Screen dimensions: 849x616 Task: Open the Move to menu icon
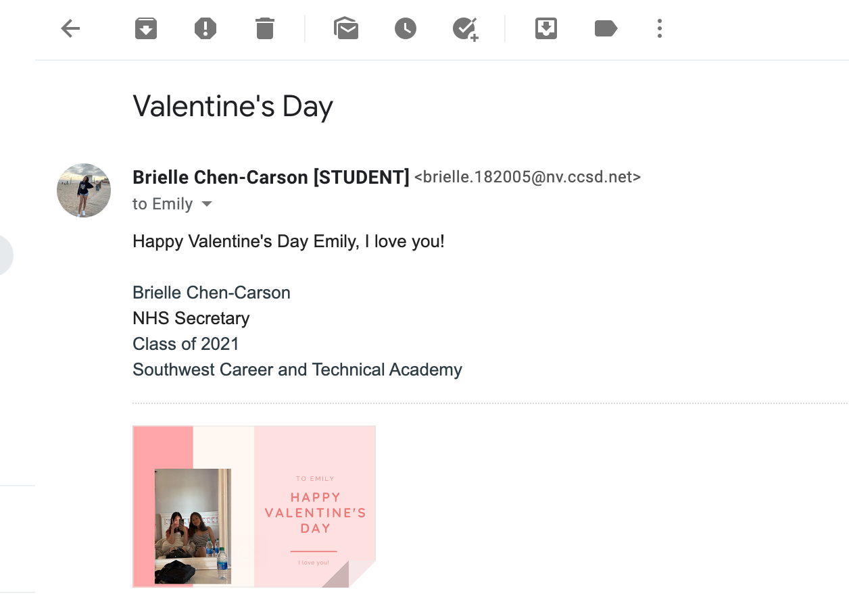(546, 28)
